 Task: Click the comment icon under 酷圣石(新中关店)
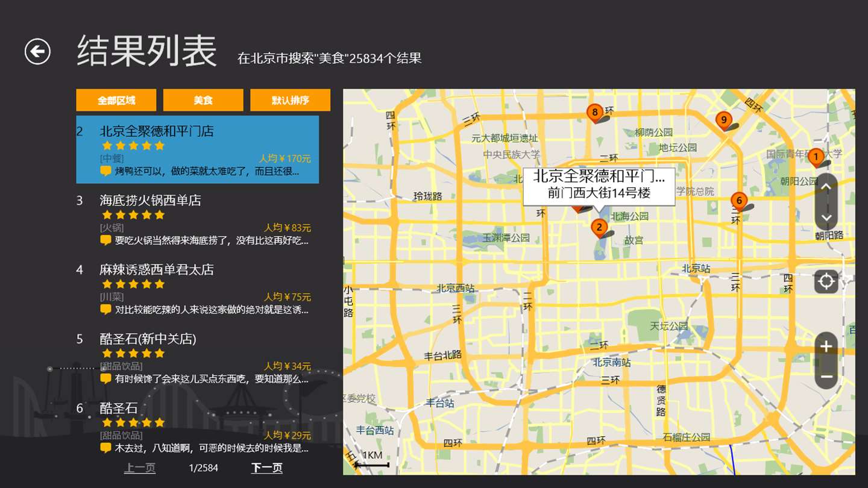coord(105,379)
